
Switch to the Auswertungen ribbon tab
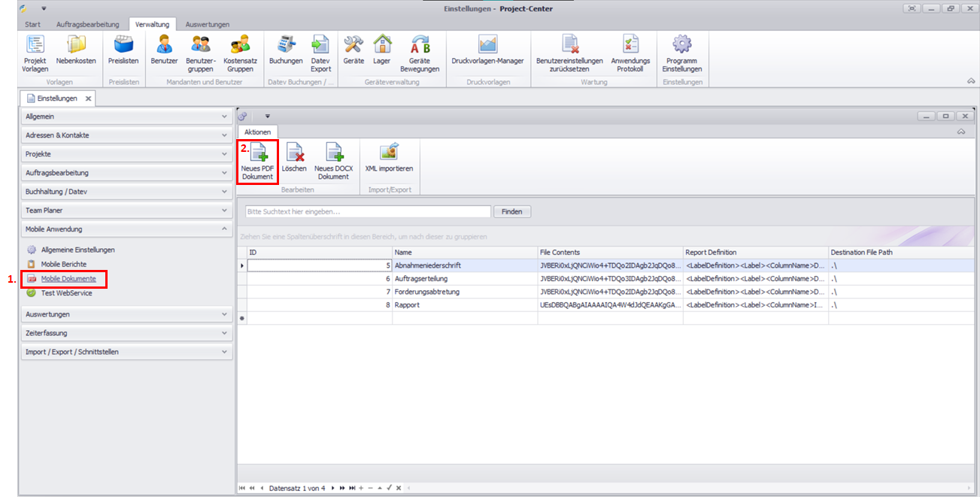point(208,25)
